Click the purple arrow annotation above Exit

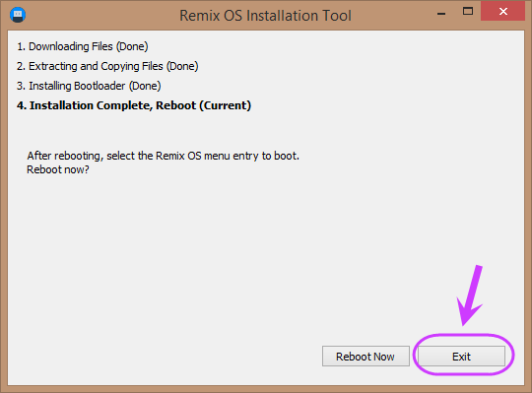470,295
